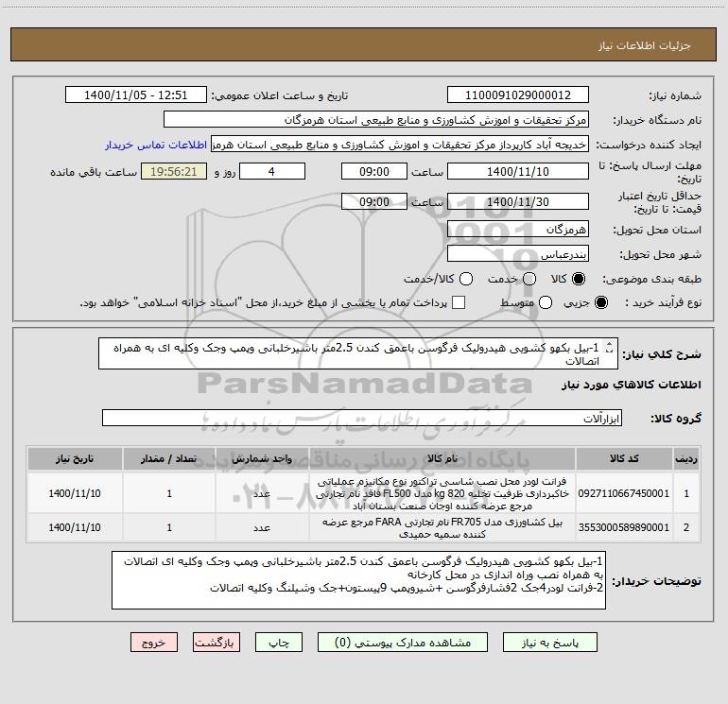Viewport: 728px width, 704px height.
Task: Toggle the اسناد خزانه اسلامی payment checkbox
Action: [459, 302]
